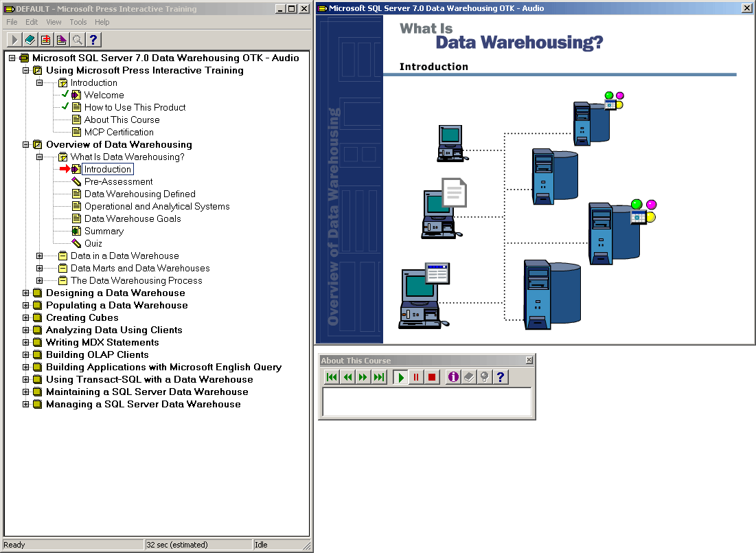Click the green play button in audio panel
The width and height of the screenshot is (756, 553).
click(400, 377)
